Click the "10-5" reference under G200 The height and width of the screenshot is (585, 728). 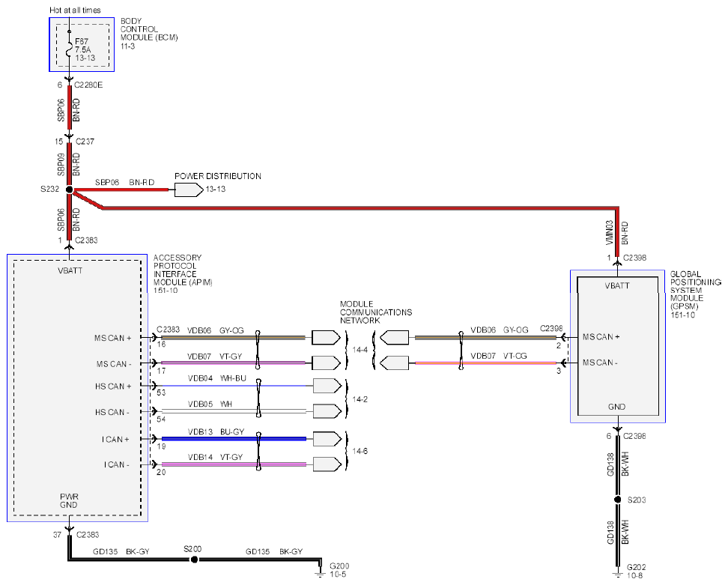[x=338, y=575]
